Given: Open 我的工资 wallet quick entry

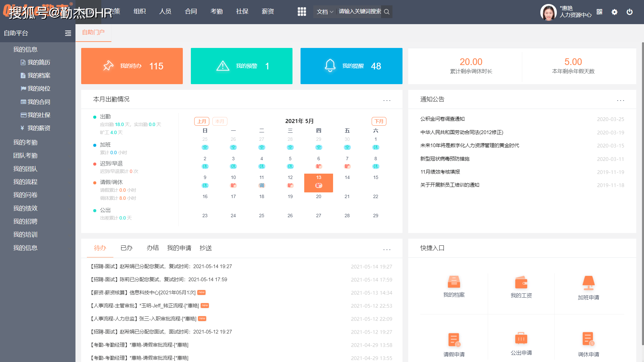Looking at the screenshot, I should (x=521, y=283).
